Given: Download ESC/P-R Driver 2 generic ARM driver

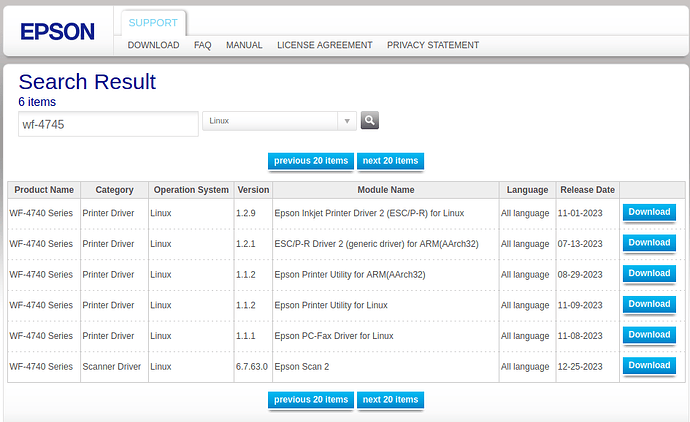Looking at the screenshot, I should [x=649, y=243].
